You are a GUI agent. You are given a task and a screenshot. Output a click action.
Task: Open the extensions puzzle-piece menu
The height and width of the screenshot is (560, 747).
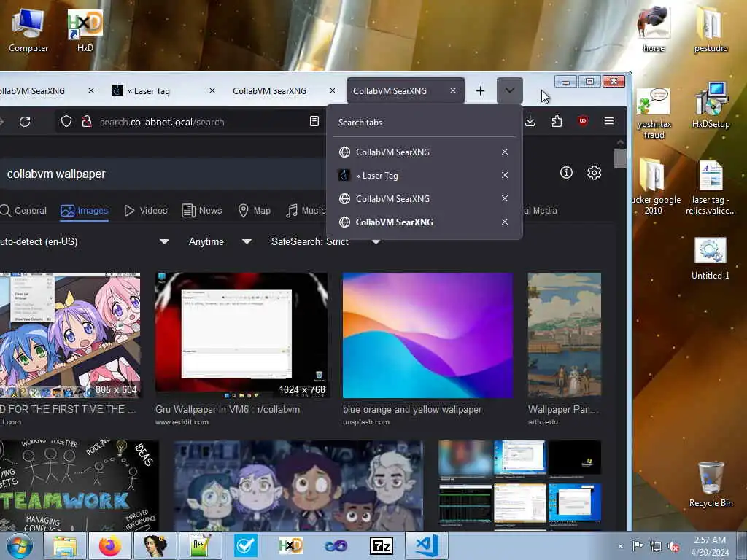coord(557,122)
